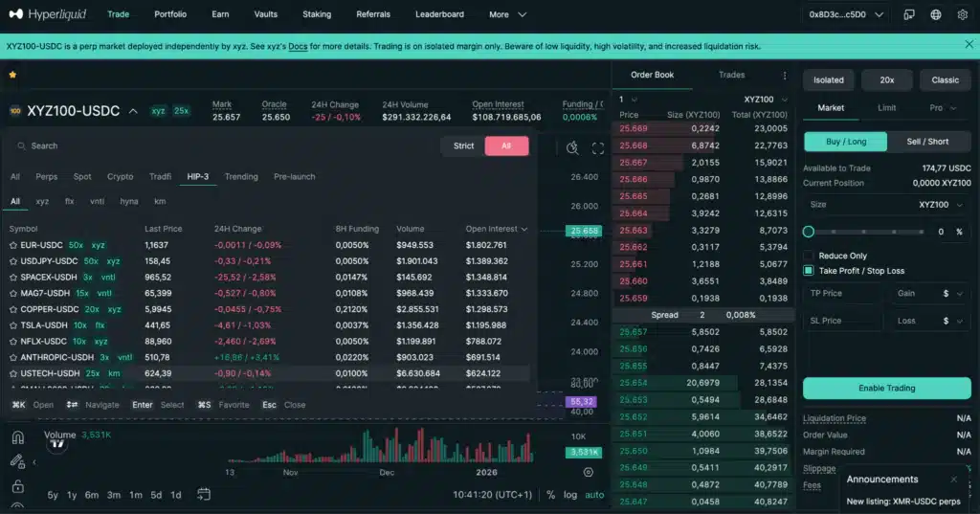Open order book three-dot options menu

click(x=785, y=75)
